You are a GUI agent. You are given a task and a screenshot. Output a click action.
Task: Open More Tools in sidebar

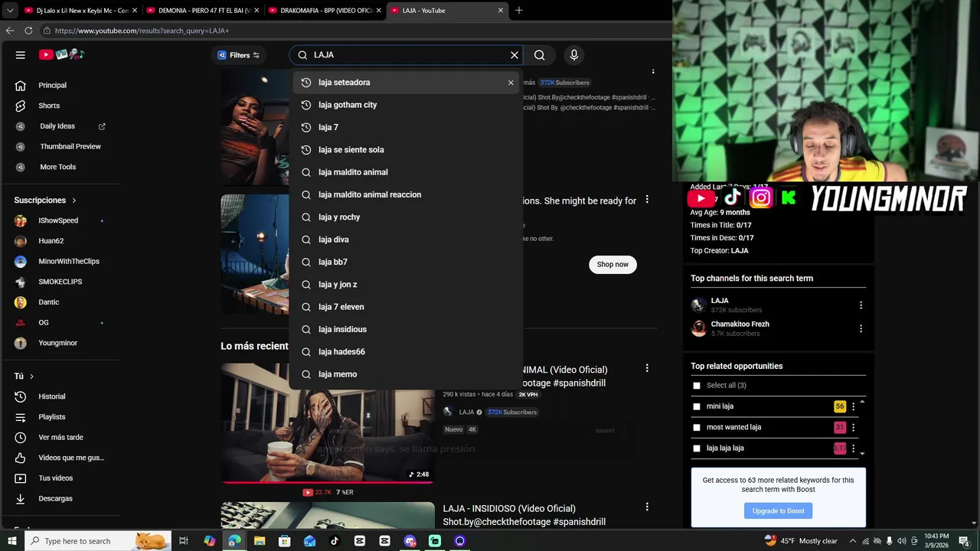pos(57,167)
